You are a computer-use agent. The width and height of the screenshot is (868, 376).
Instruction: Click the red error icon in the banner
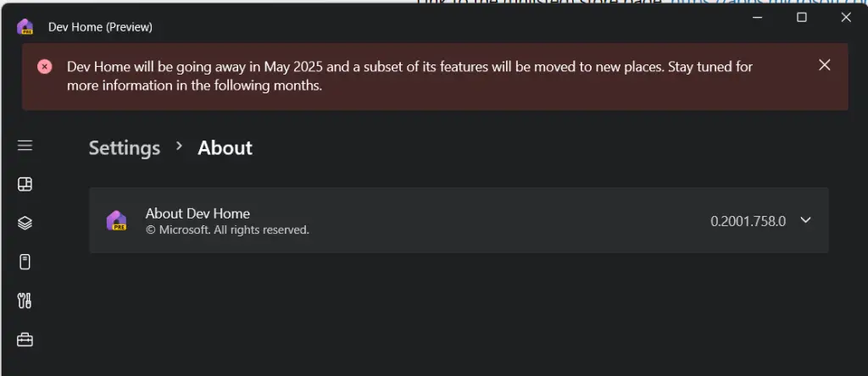tap(45, 67)
